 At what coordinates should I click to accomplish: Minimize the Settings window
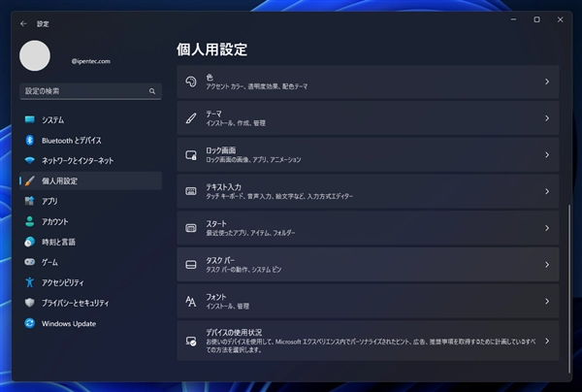[x=513, y=19]
